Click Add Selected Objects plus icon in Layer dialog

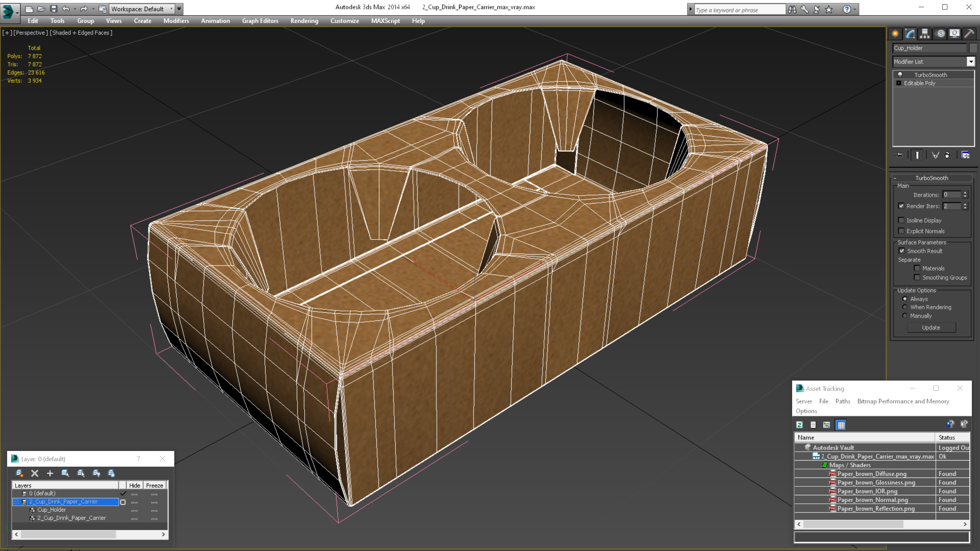50,473
